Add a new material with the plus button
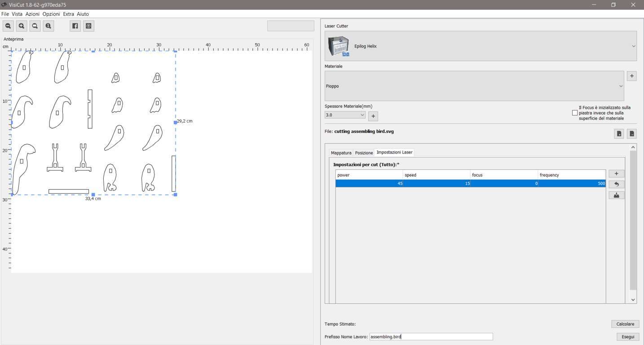Image resolution: width=644 pixels, height=345 pixels. coord(631,76)
